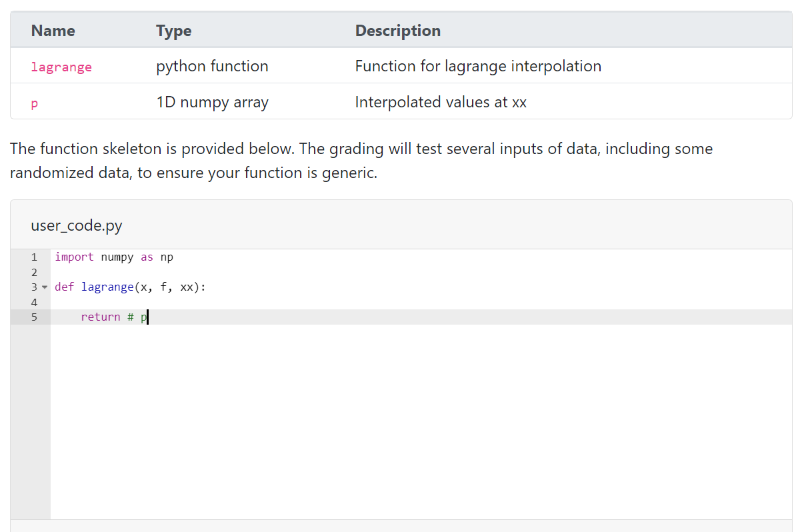
Task: Click the empty line 4 in the editor
Action: (x=200, y=302)
